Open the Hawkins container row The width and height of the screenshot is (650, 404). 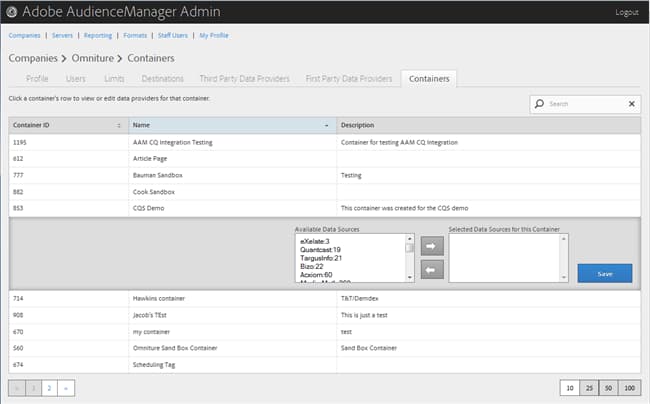[325, 298]
